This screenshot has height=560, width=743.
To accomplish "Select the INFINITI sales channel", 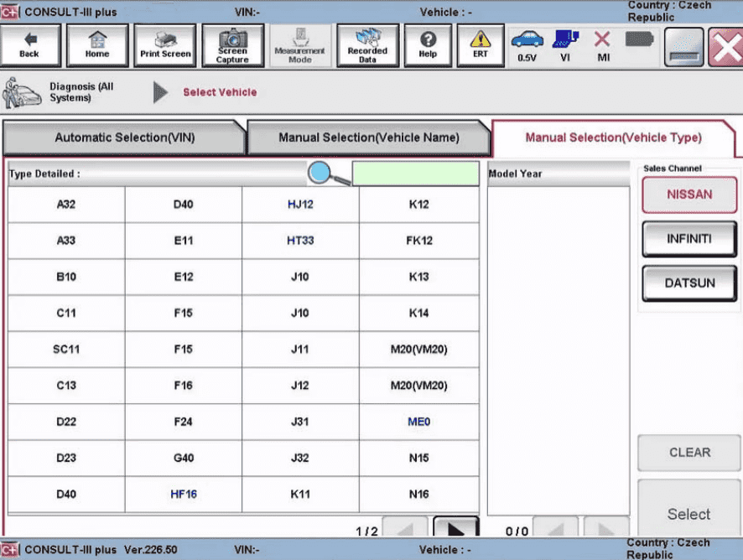I will point(689,239).
